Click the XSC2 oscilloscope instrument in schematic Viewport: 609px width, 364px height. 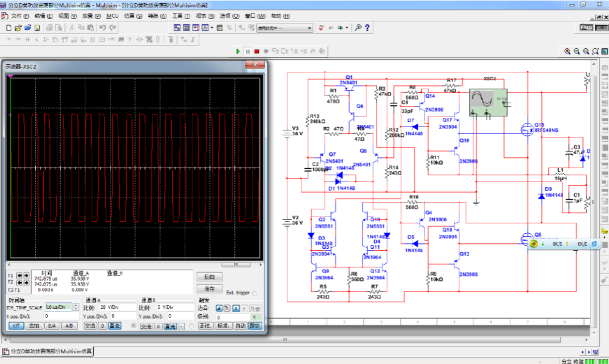coord(488,102)
